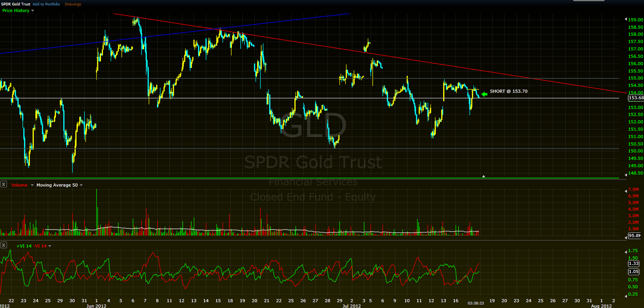The width and height of the screenshot is (644, 308).
Task: Click the SPDR Gold Trust title
Action: (x=16, y=4)
